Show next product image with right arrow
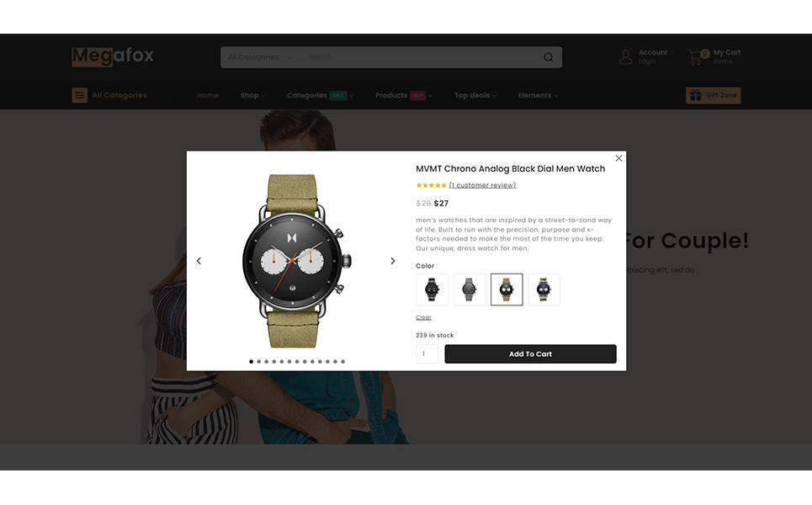This screenshot has width=812, height=505. pyautogui.click(x=392, y=261)
